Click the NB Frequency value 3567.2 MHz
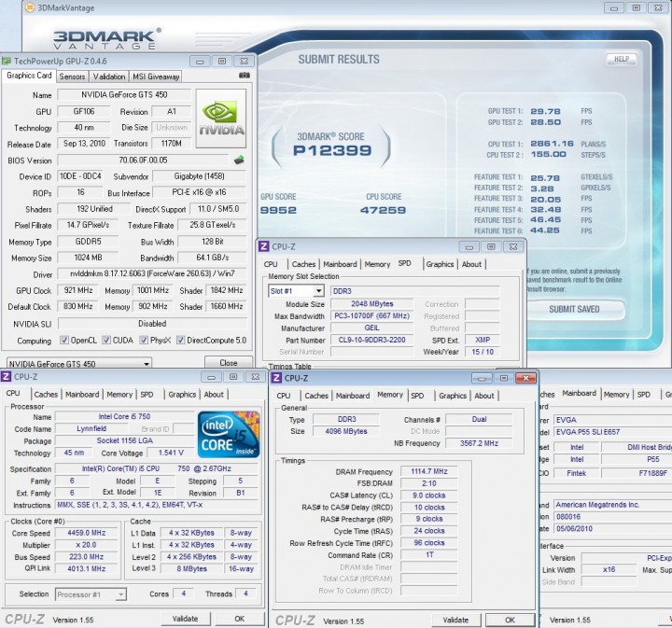 (x=479, y=443)
